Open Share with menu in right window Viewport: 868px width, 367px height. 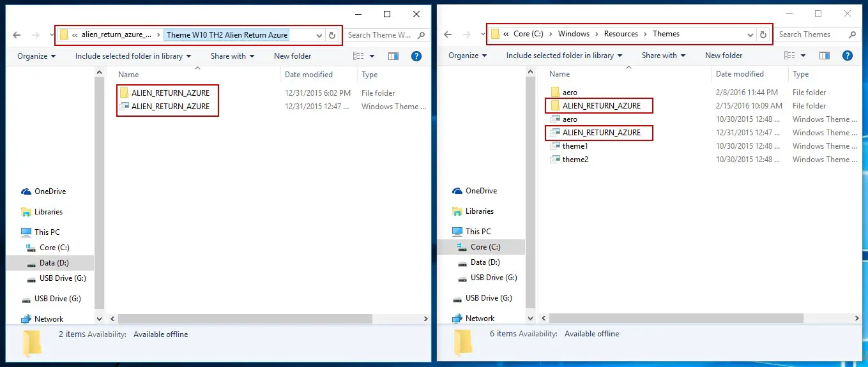pyautogui.click(x=664, y=56)
